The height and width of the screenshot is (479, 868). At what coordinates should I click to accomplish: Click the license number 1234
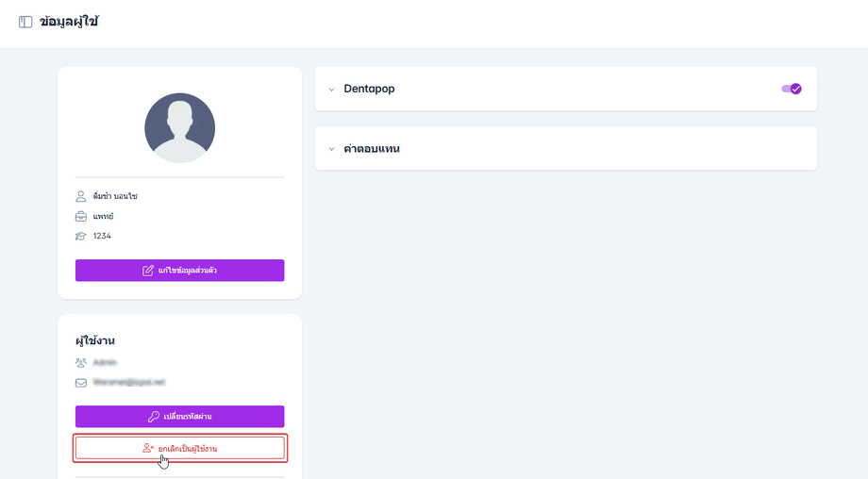click(x=102, y=236)
